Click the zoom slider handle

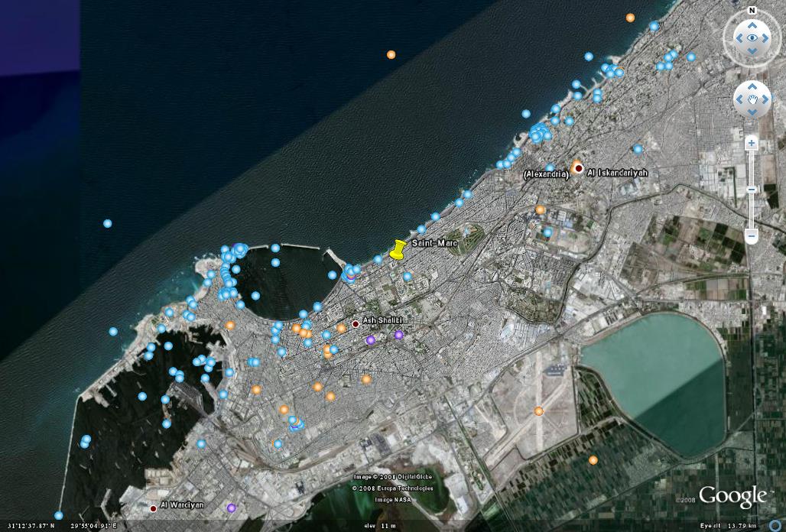[752, 190]
